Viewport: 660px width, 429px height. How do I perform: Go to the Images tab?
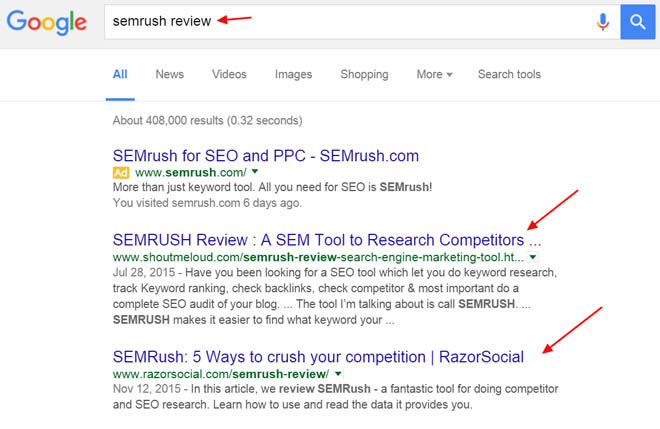coord(293,74)
